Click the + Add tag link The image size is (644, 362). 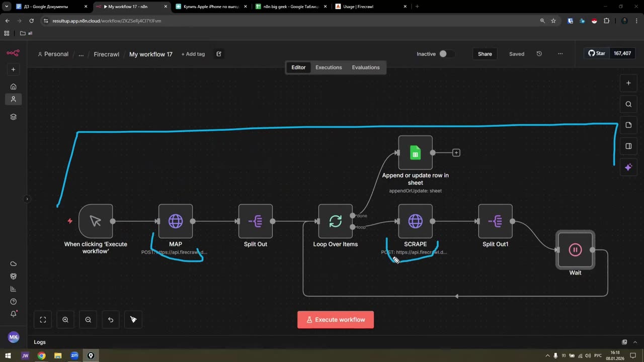click(x=193, y=54)
